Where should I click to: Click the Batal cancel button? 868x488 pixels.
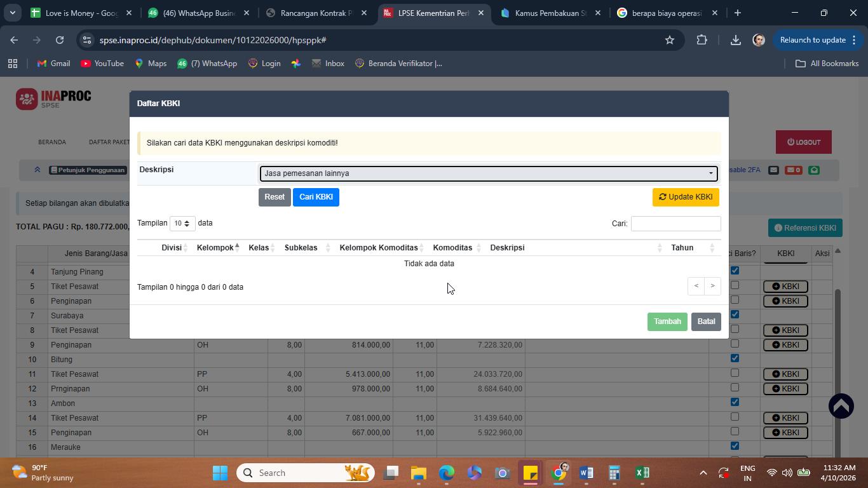point(706,322)
